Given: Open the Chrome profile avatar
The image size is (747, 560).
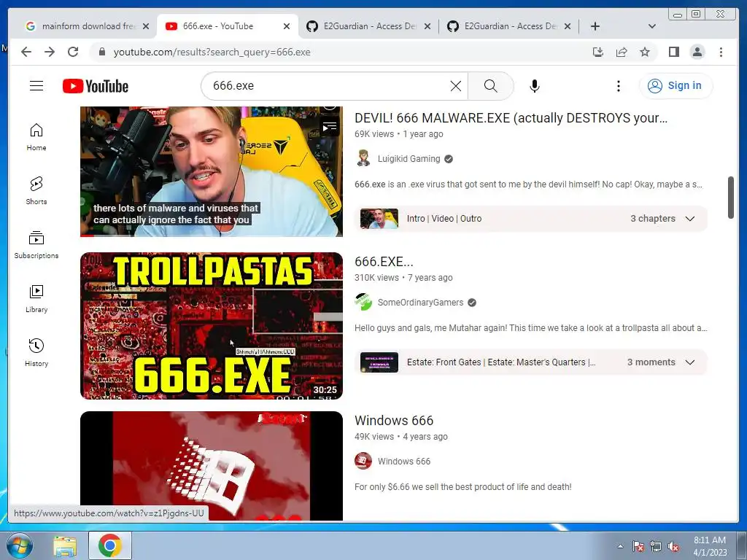Looking at the screenshot, I should [697, 52].
